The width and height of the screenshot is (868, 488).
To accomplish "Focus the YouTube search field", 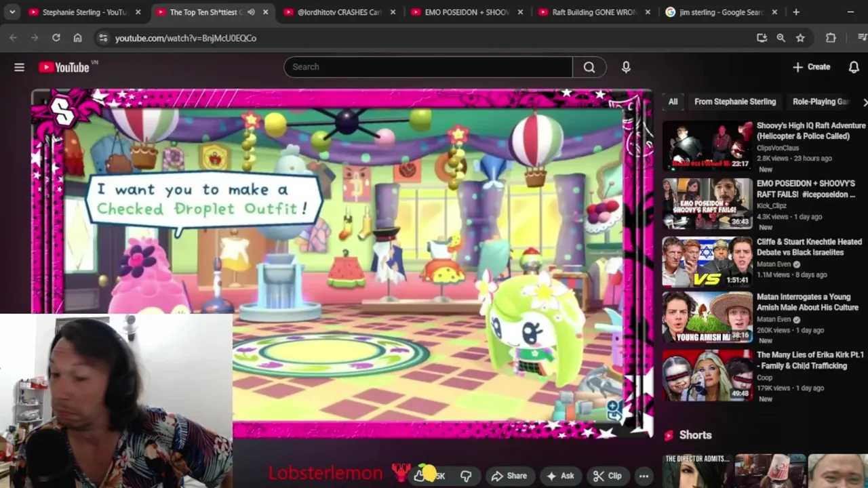I will point(428,67).
